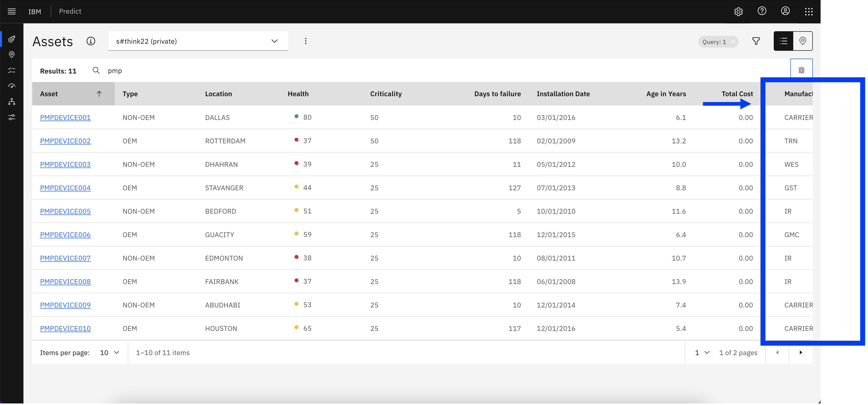Click the IBM logo text

(35, 11)
